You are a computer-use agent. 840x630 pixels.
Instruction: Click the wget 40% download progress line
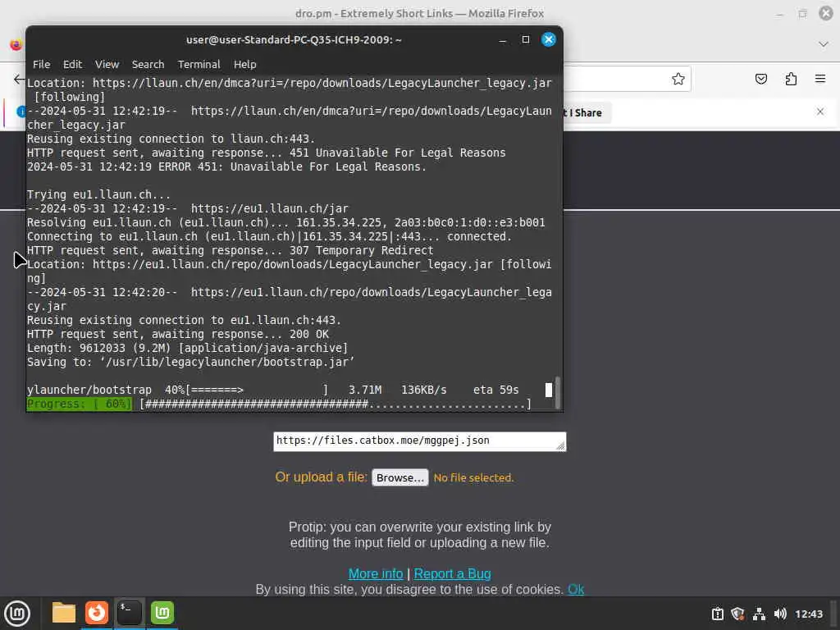coord(272,390)
